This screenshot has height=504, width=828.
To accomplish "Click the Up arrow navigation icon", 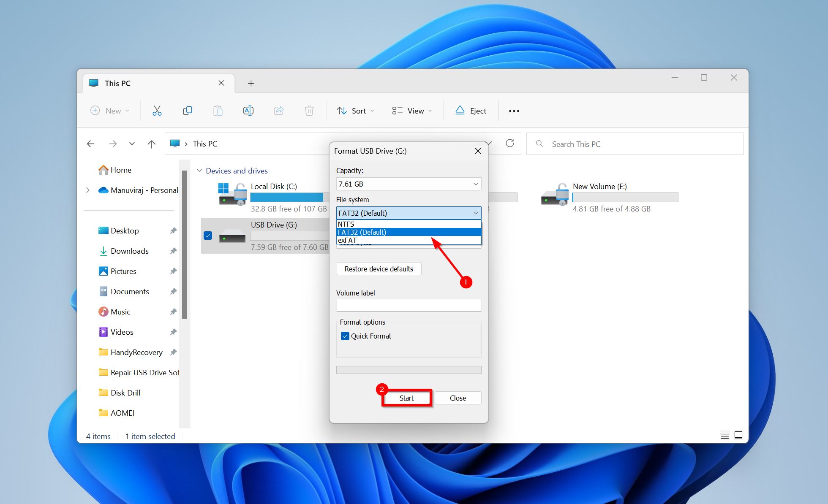I will (x=151, y=144).
